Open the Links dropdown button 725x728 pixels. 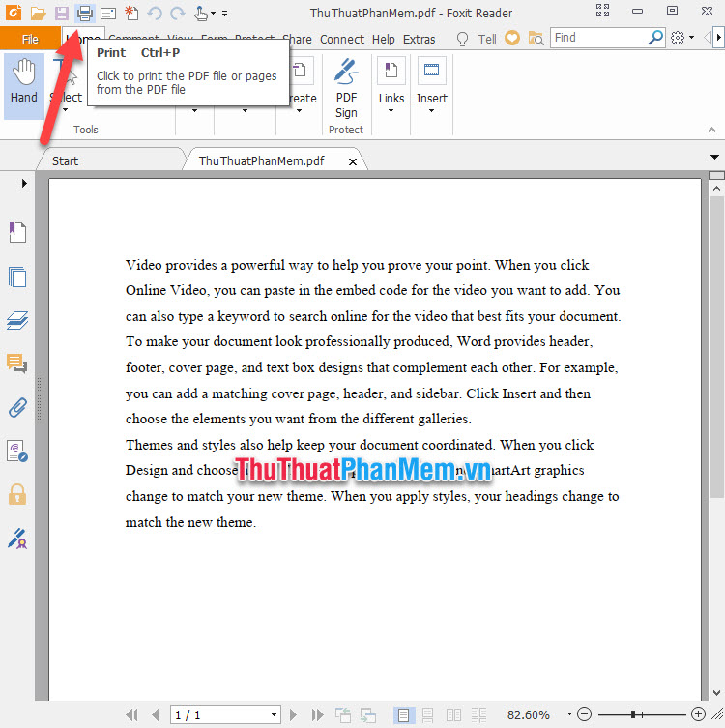click(391, 86)
